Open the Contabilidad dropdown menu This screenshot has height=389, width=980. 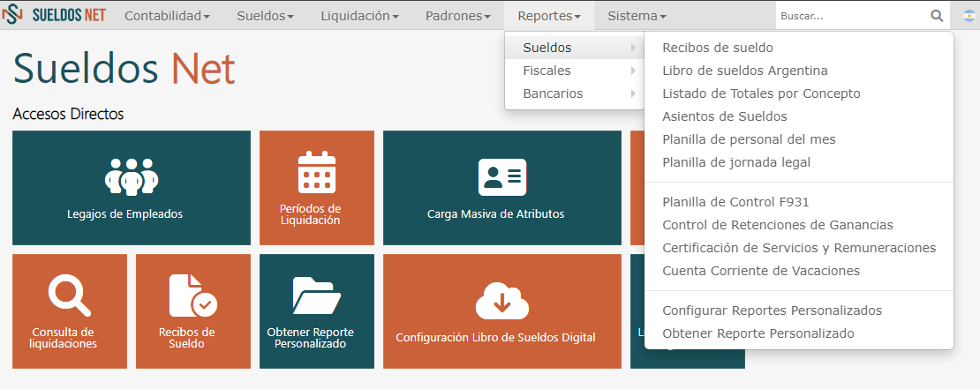tap(167, 16)
